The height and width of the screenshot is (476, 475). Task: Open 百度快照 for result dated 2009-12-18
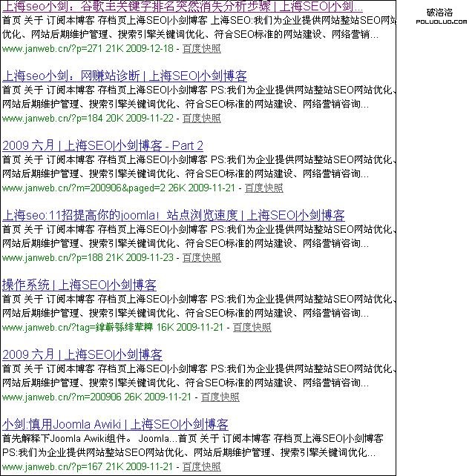(201, 49)
